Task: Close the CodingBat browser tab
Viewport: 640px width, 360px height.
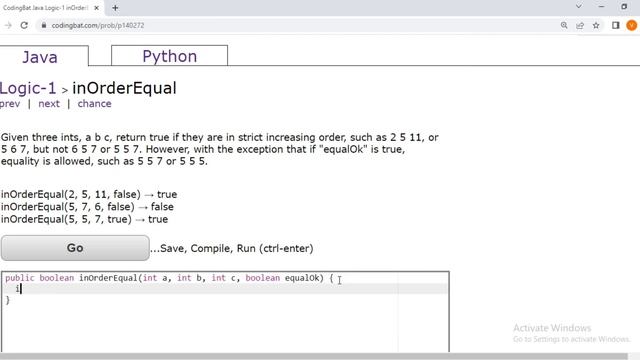Action: point(96,8)
